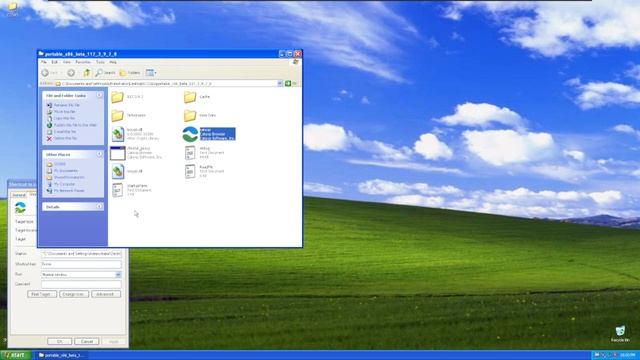Expand the address bar dropdown arrow
The width and height of the screenshot is (640, 360).
pos(280,83)
